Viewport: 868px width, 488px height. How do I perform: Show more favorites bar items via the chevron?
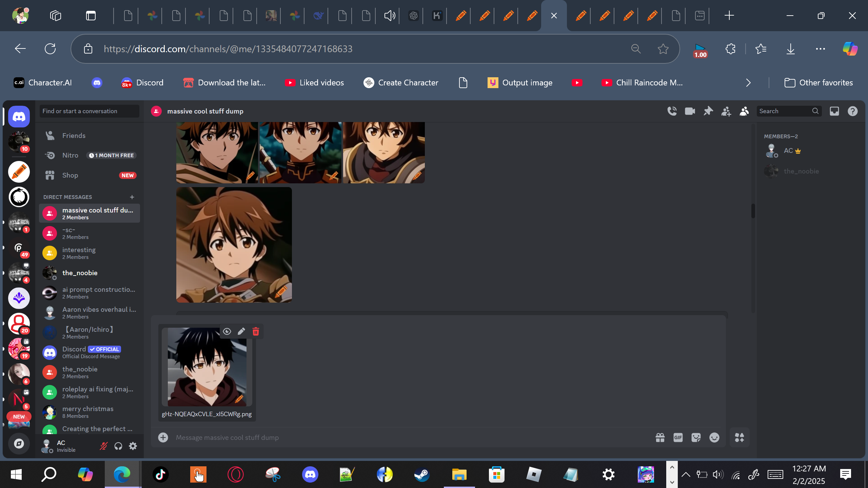click(748, 83)
